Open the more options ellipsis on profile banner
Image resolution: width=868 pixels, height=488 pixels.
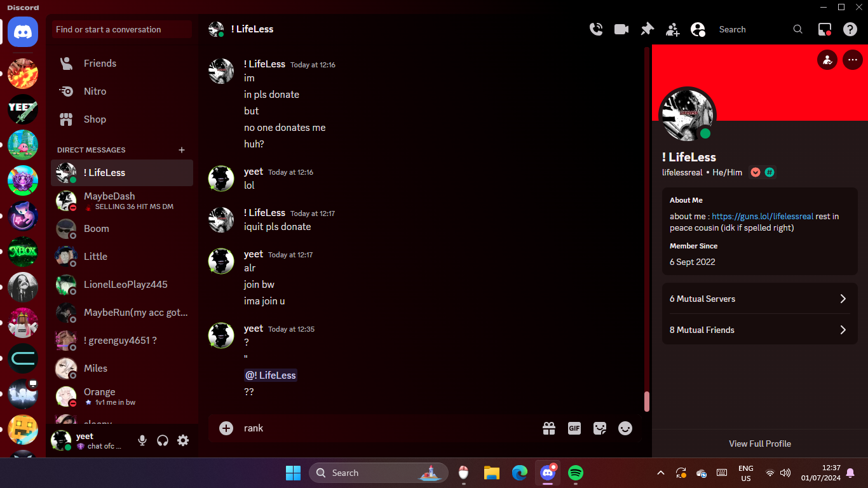click(852, 60)
